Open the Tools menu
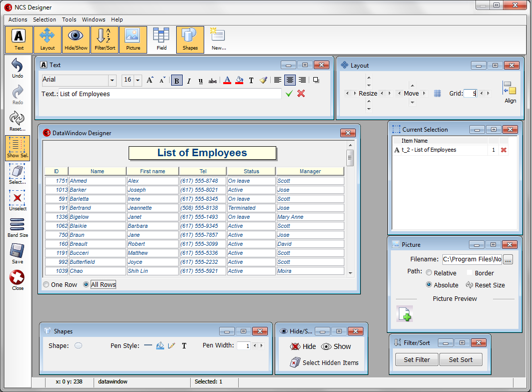The height and width of the screenshot is (392, 532). pos(69,20)
